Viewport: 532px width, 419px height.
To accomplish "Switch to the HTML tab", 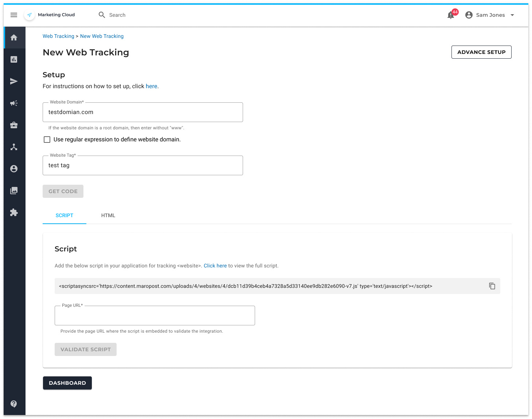I will 108,215.
